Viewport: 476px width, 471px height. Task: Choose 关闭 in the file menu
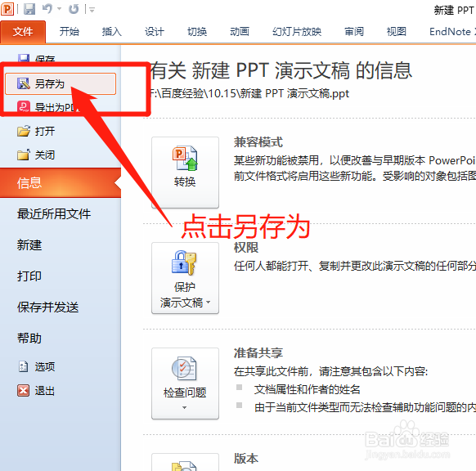(x=45, y=155)
